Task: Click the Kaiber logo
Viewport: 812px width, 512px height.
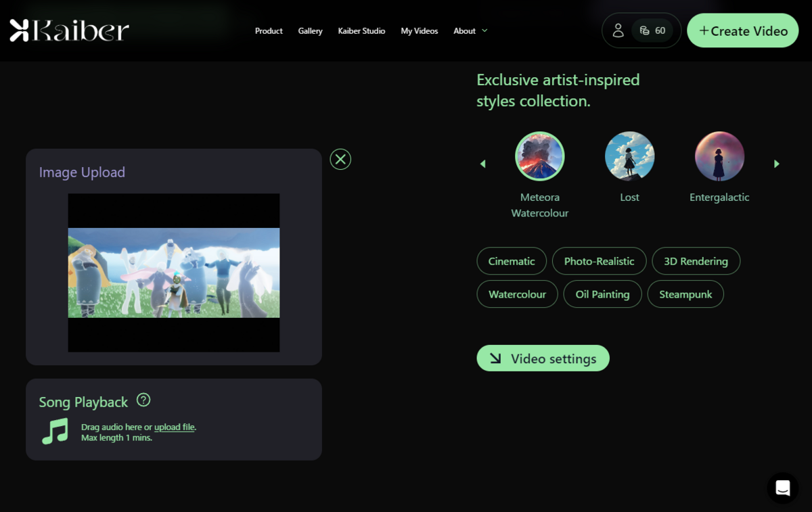Action: point(69,30)
